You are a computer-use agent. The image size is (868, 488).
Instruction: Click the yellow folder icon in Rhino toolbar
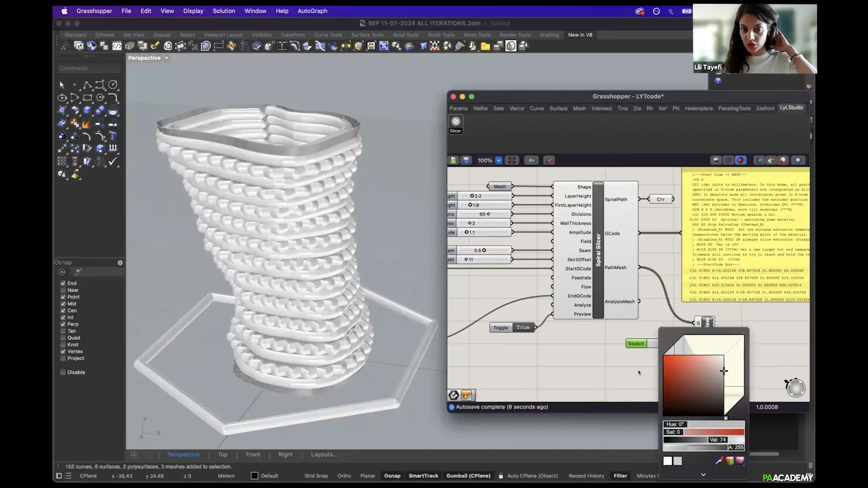point(485,46)
